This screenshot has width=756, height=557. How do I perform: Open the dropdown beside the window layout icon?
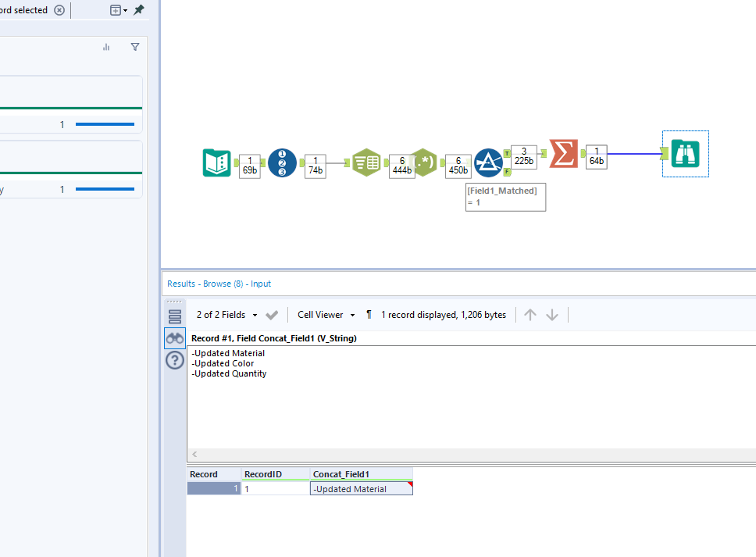(x=123, y=10)
